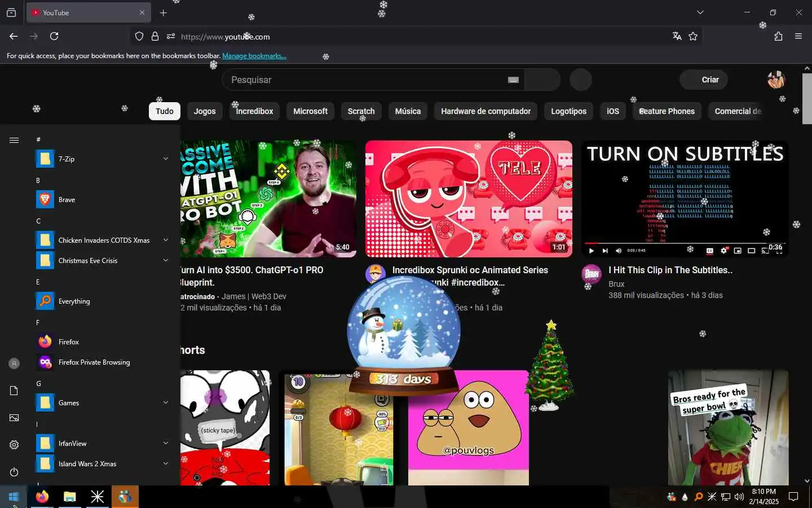Open the Kermit super bowl short thumbnail

tap(728, 428)
